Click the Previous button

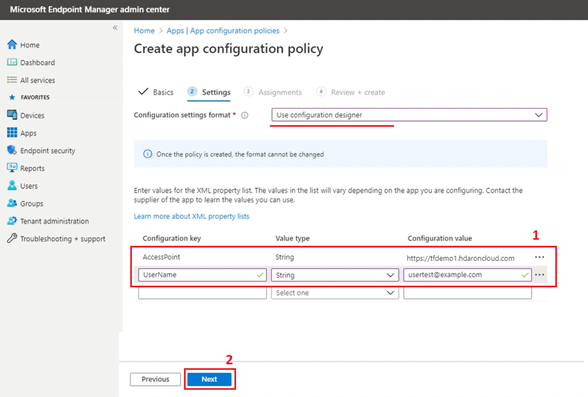(x=155, y=379)
